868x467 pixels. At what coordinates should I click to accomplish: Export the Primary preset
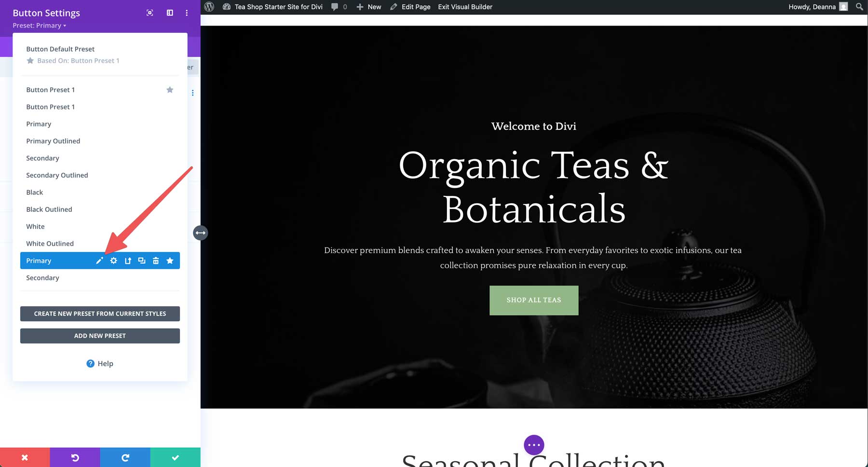click(128, 261)
